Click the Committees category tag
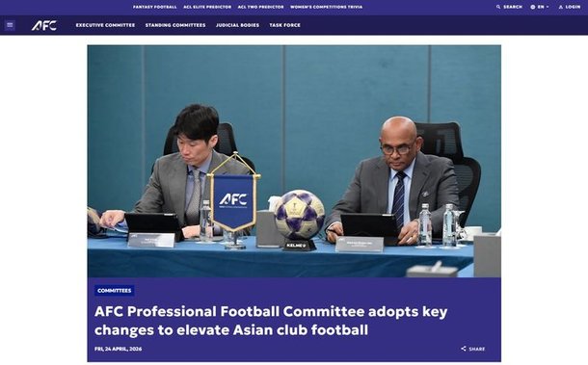The height and width of the screenshot is (365, 588). [115, 291]
